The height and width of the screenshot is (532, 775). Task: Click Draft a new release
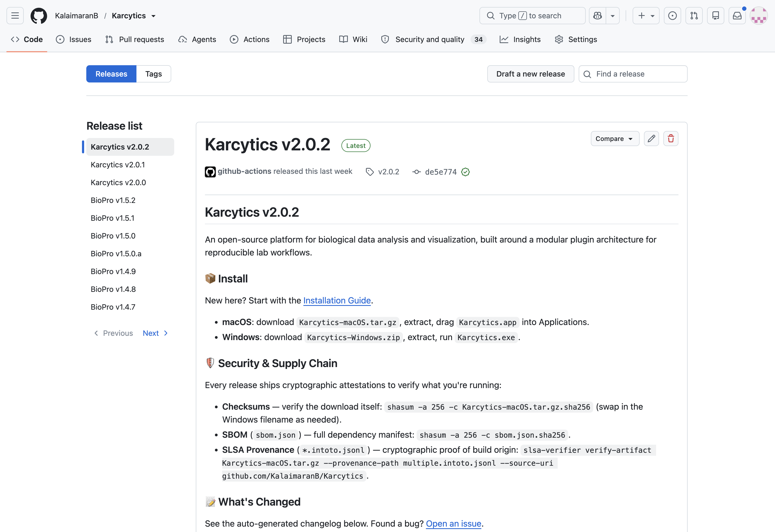[x=531, y=74]
